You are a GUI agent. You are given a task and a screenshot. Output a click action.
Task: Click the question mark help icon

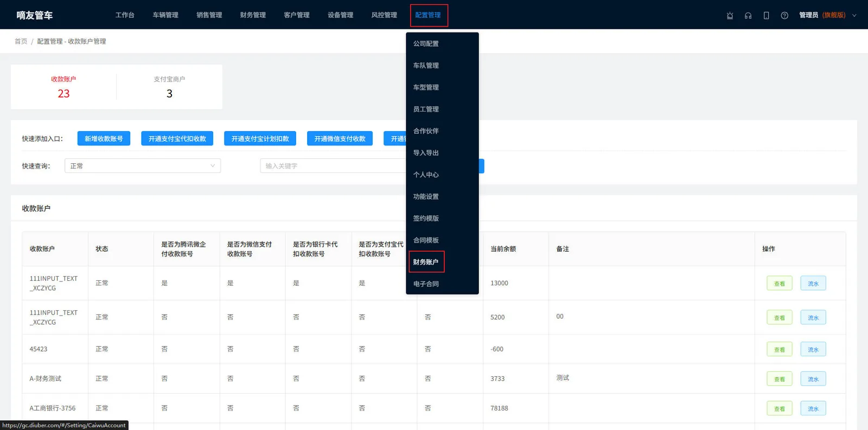(784, 16)
